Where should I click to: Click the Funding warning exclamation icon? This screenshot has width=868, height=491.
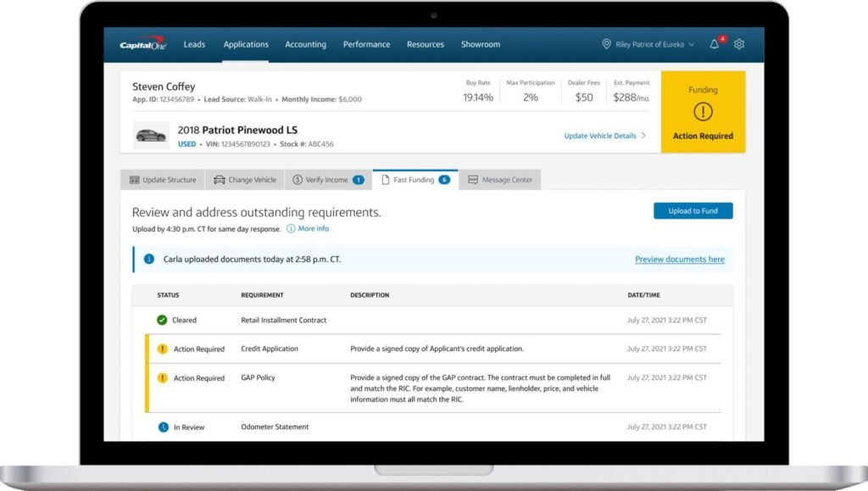[x=703, y=112]
